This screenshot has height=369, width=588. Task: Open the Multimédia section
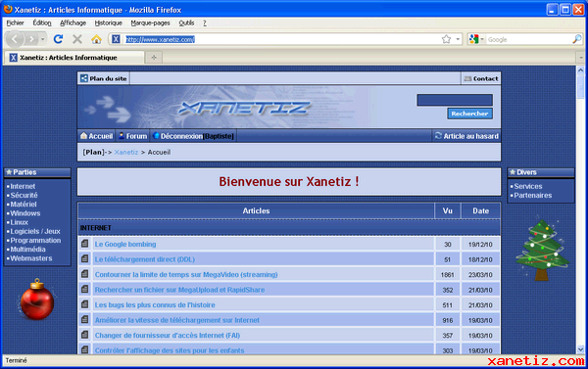click(27, 250)
